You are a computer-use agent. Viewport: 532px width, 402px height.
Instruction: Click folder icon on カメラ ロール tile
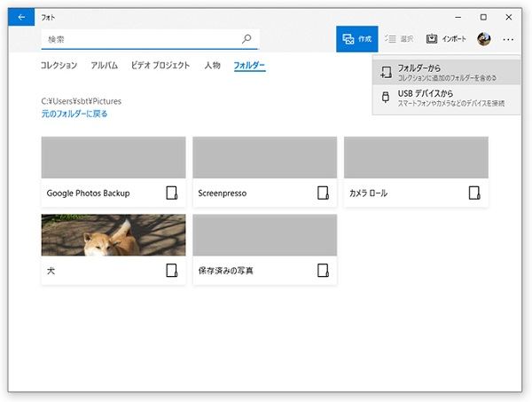point(475,193)
